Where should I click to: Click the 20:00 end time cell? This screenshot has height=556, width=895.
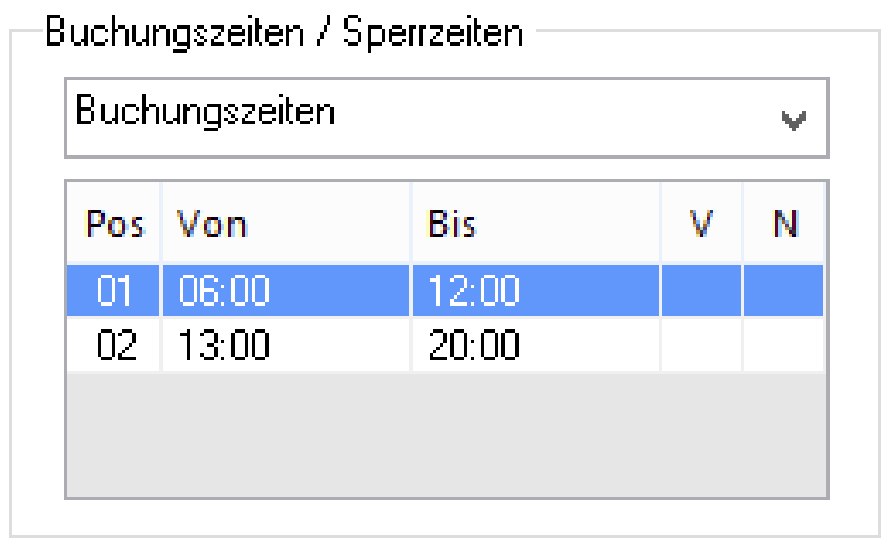[474, 345]
